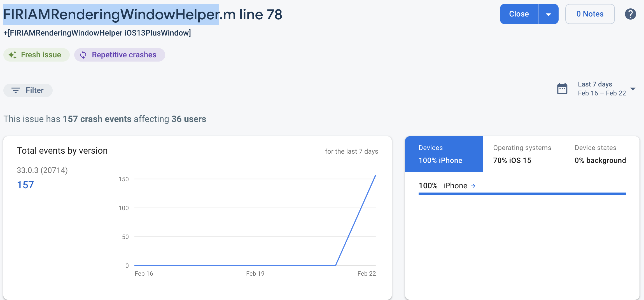This screenshot has height=300, width=644.
Task: Click the arrow icon next to iPhone
Action: tap(473, 186)
